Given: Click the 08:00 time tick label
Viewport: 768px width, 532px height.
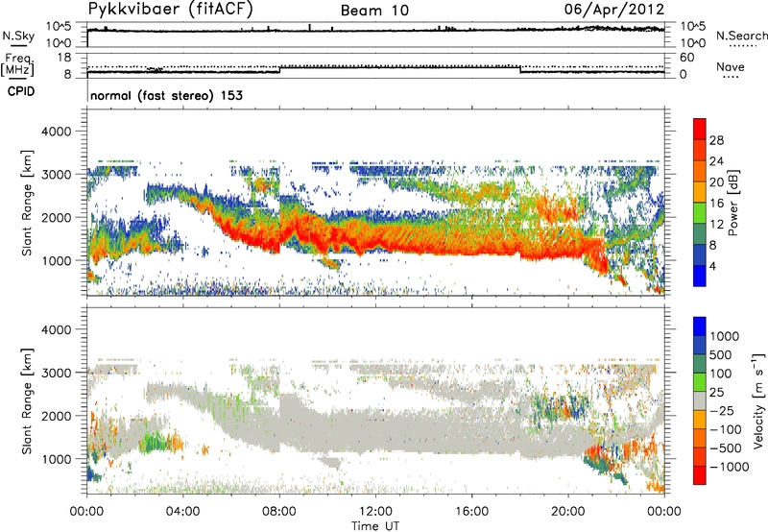Looking at the screenshot, I should 279,512.
